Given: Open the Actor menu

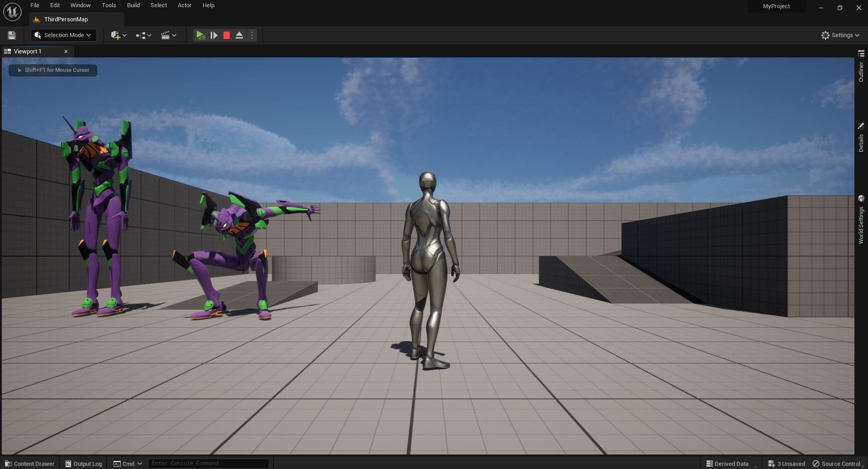Looking at the screenshot, I should 185,5.
